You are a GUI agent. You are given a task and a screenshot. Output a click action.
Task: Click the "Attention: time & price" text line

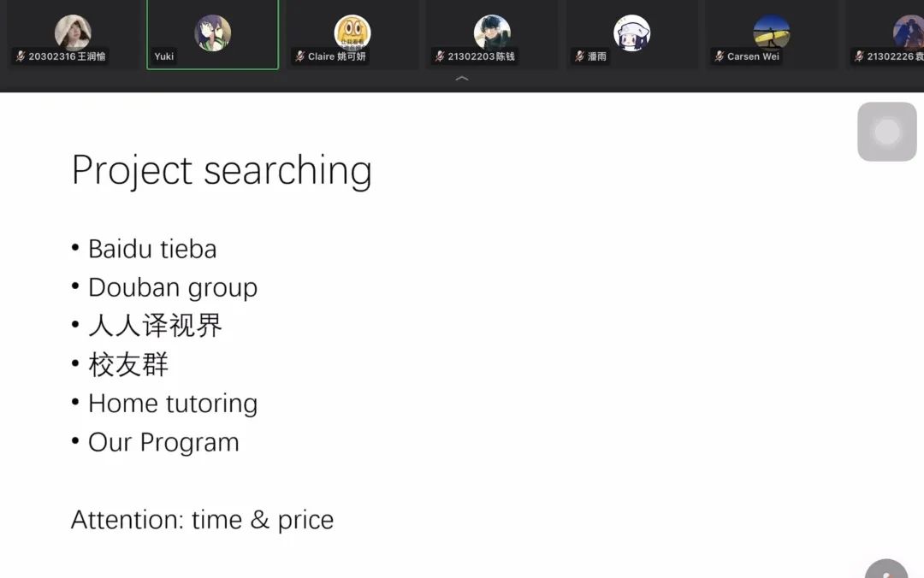click(202, 520)
